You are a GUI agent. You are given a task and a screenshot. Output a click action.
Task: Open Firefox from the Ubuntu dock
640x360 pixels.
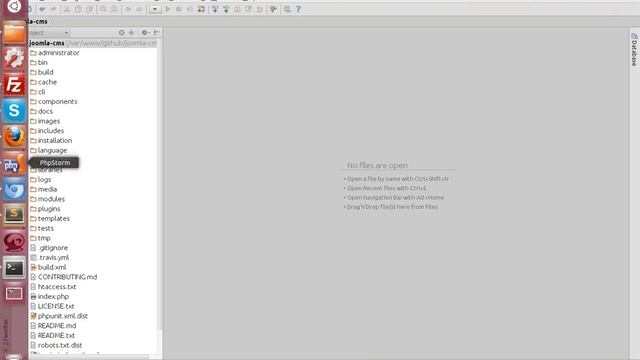click(x=14, y=136)
